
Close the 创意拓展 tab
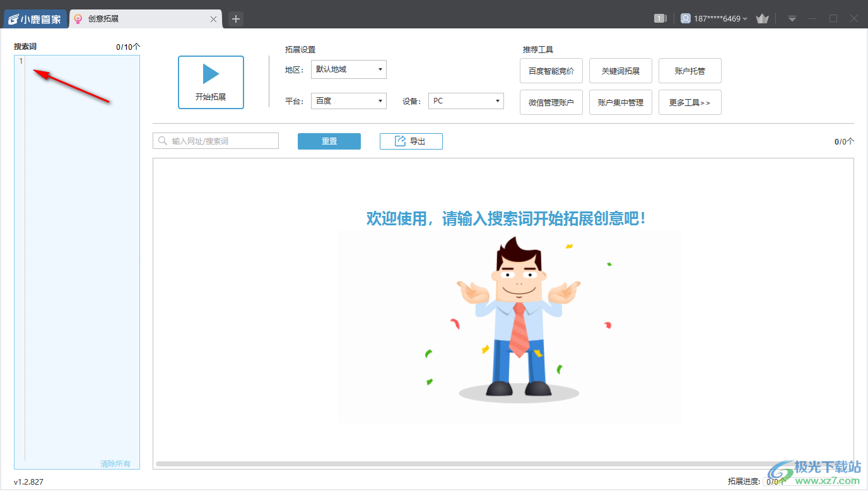click(213, 20)
